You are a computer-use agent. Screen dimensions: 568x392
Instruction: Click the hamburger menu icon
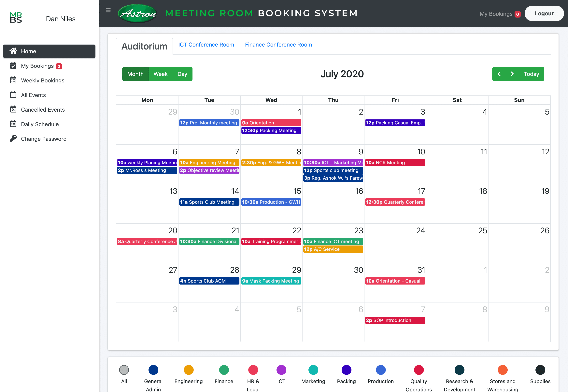(108, 10)
